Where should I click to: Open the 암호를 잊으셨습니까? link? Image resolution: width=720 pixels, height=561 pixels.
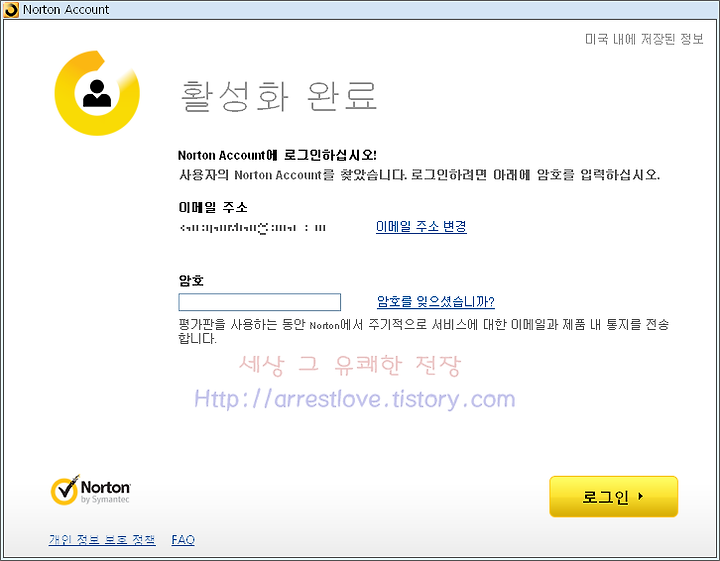click(435, 302)
